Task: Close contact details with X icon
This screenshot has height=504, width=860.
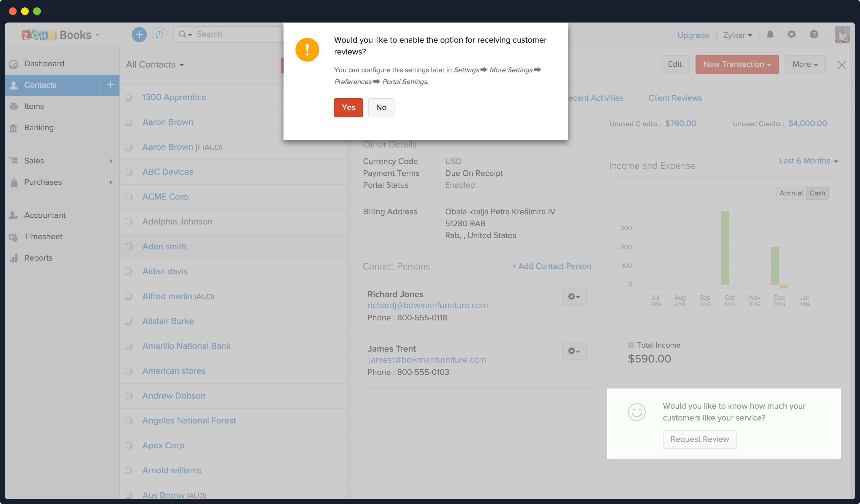Action: [842, 65]
